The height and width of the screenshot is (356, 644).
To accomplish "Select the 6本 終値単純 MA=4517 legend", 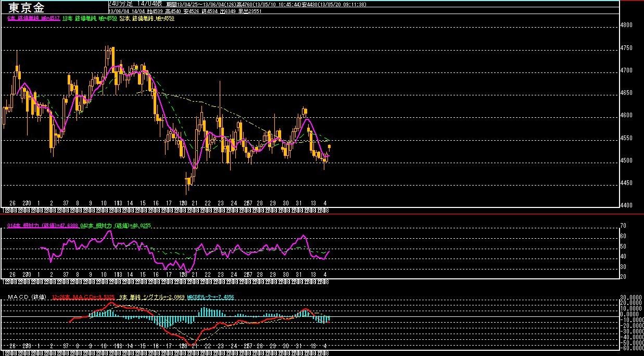I will 34,18.
